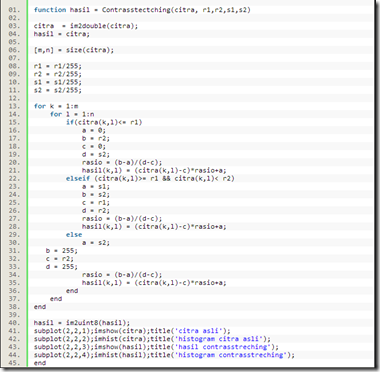Image resolution: width=380 pixels, height=372 pixels.
Task: Click the 'for k = 1:m' loop line
Action: tap(56, 106)
